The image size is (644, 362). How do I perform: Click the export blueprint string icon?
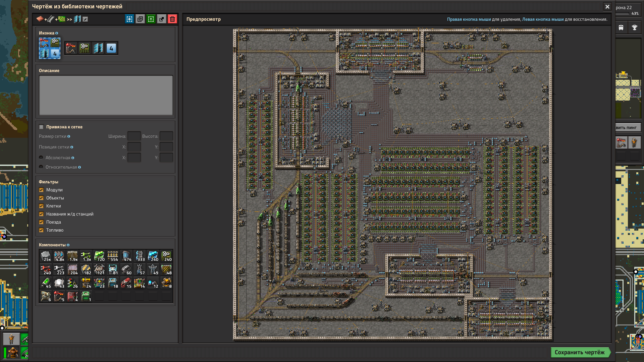(x=162, y=19)
